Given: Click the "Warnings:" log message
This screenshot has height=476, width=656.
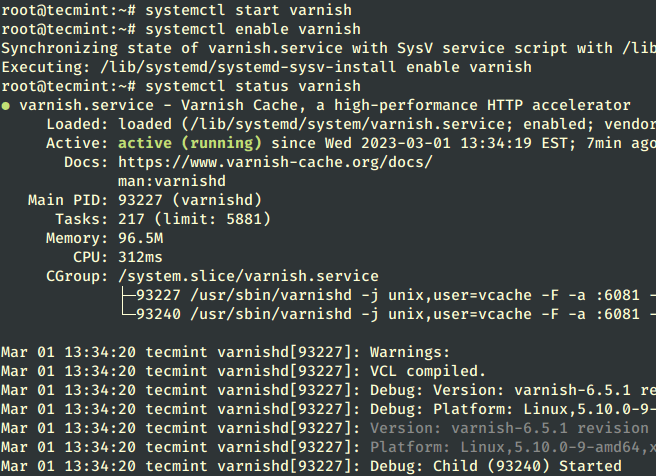Looking at the screenshot, I should [x=410, y=352].
